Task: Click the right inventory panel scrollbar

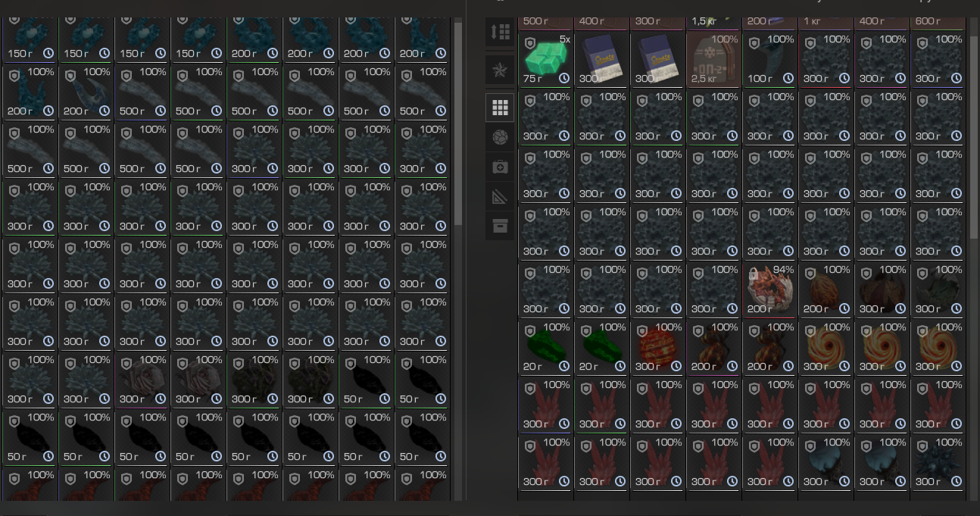Action: 973,136
